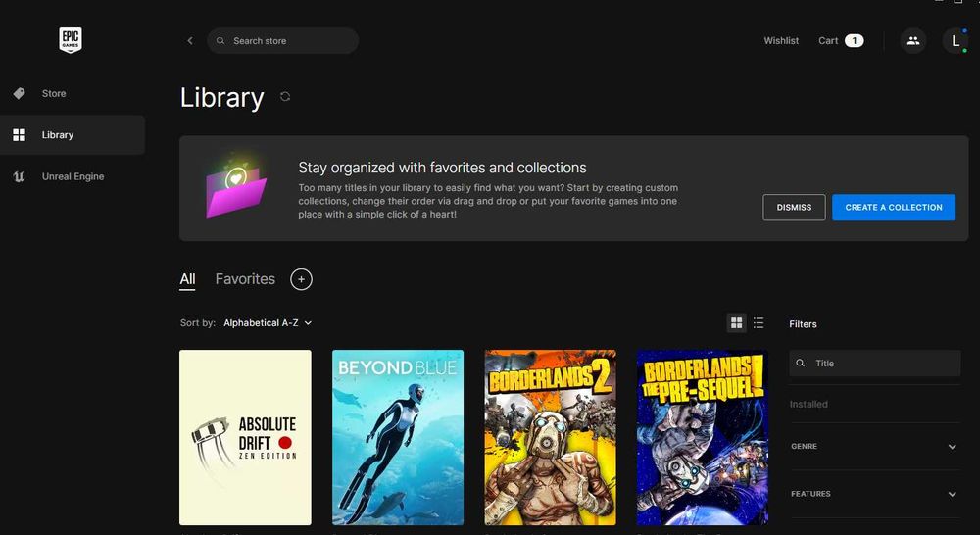Open Absolute Drift Zen Edition cover
This screenshot has height=535, width=980.
point(245,437)
